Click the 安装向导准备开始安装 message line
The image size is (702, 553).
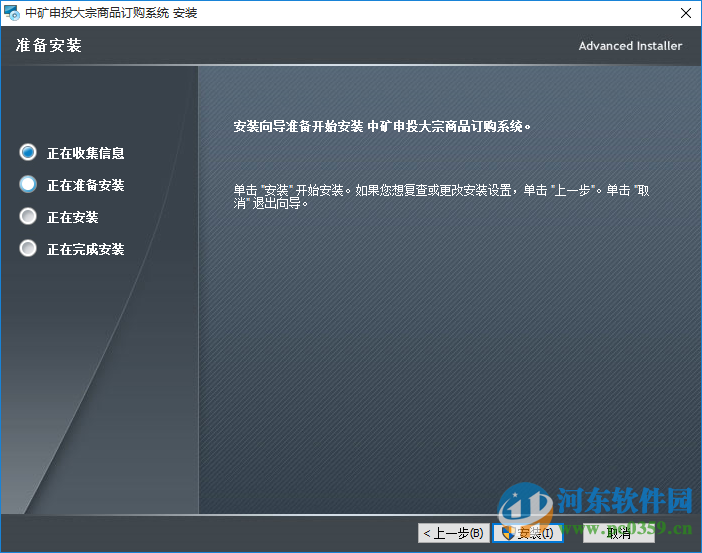pyautogui.click(x=382, y=127)
